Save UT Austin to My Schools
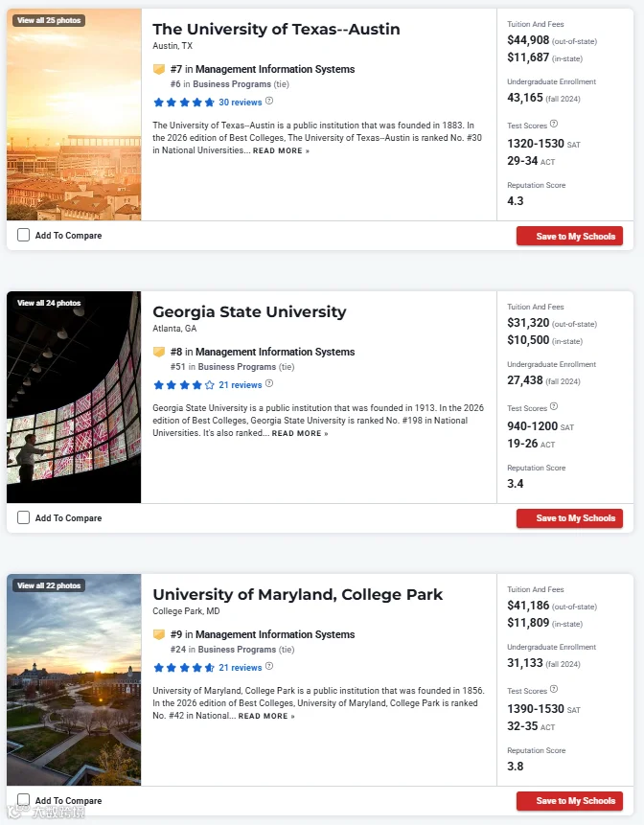Screen dimensions: 644x825 coord(570,237)
